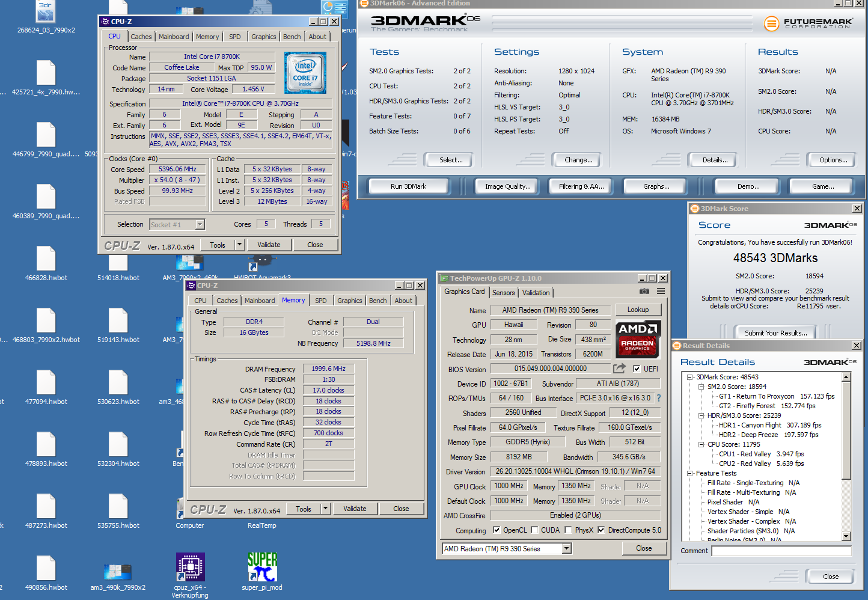Open 478893.hwbot desktop file
Image resolution: width=868 pixels, height=600 pixels.
pos(46,444)
